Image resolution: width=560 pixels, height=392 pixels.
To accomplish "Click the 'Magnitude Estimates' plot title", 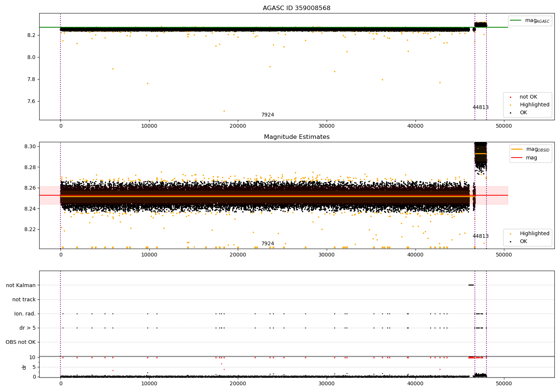I will (x=296, y=137).
